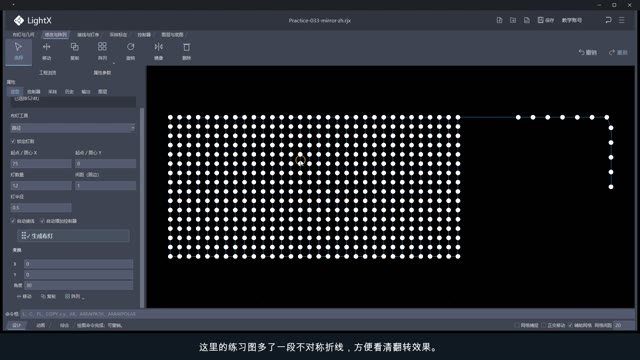Image resolution: width=640 pixels, height=360 pixels.
Task: Select the Mirror (镜像) tool
Action: pos(158,51)
